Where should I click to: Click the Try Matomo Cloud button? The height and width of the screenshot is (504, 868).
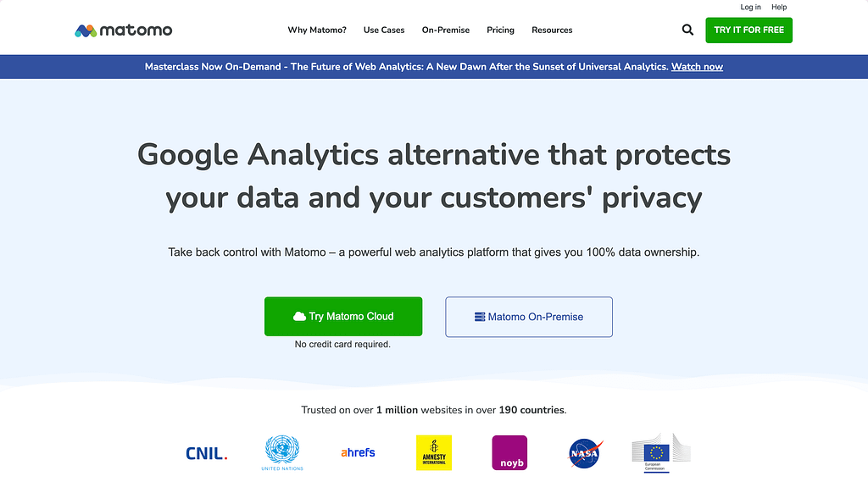click(x=343, y=316)
